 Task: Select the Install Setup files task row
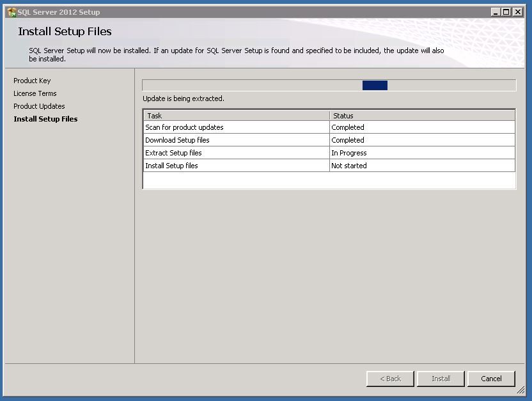(171, 166)
